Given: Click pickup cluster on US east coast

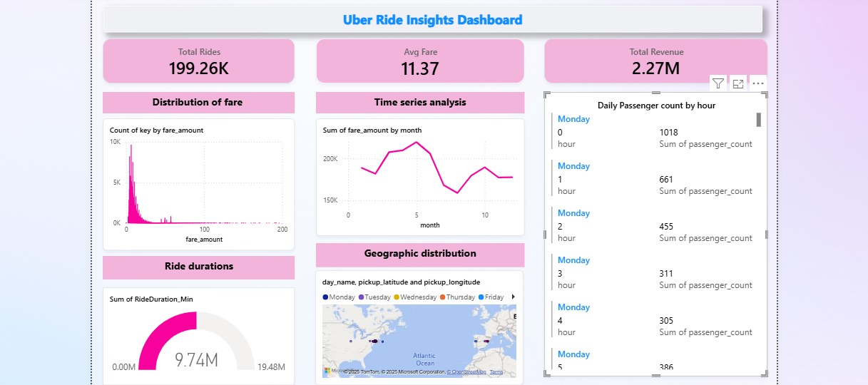Looking at the screenshot, I should [374, 342].
